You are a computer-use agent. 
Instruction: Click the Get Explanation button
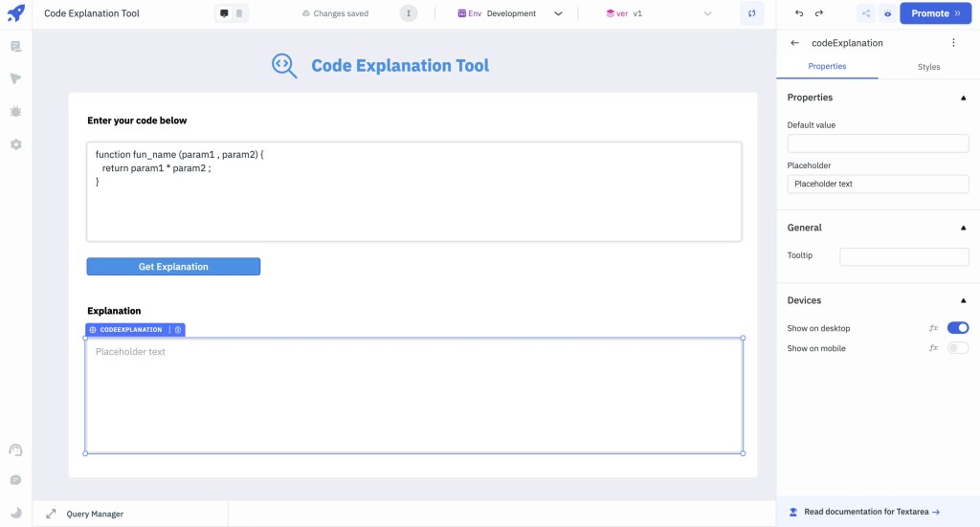click(x=173, y=267)
